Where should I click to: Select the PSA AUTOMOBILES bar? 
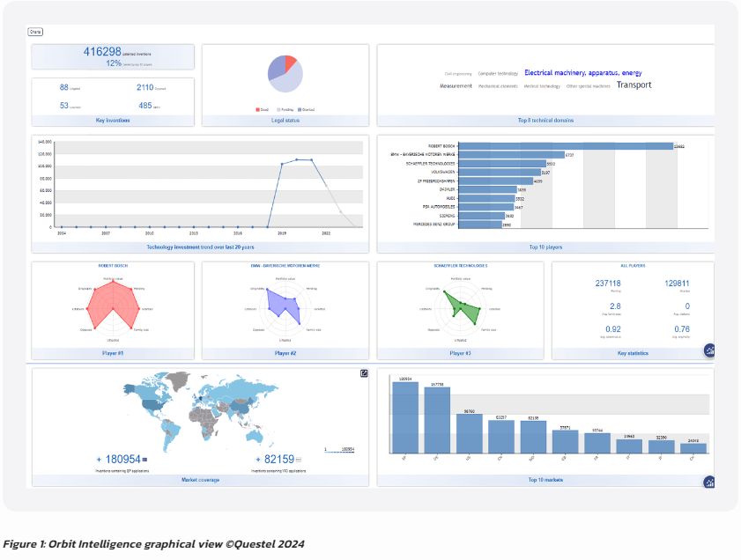coord(486,207)
